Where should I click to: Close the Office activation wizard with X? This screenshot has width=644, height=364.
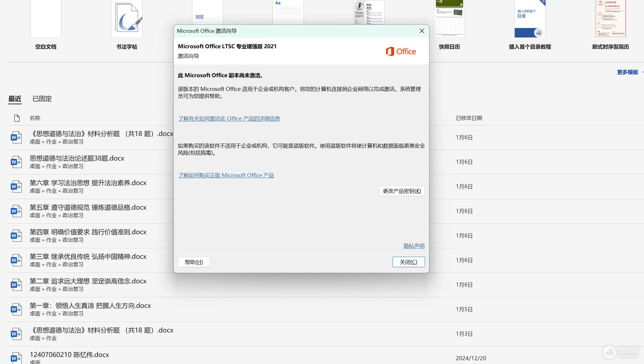(422, 31)
